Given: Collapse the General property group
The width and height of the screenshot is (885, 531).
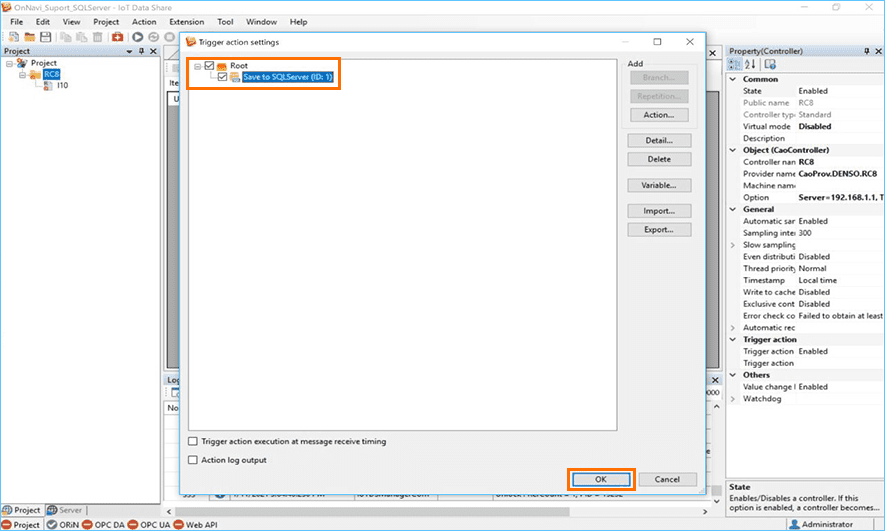Looking at the screenshot, I should pos(733,209).
